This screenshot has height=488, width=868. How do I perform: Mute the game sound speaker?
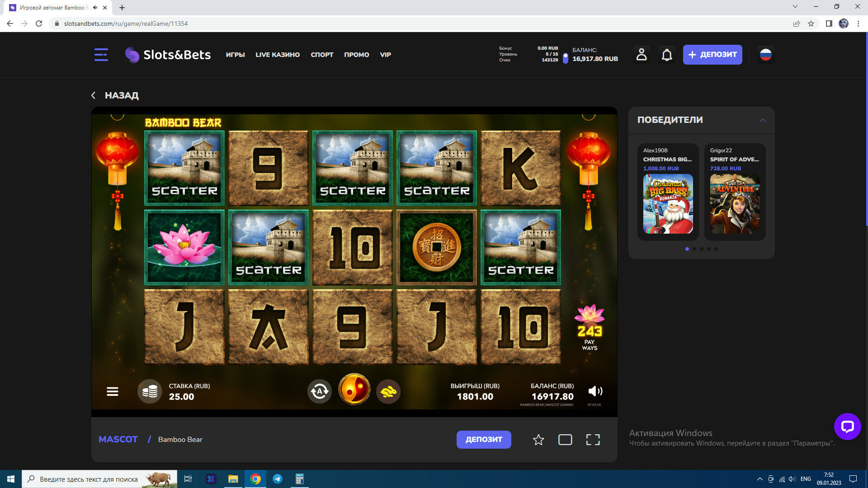[595, 391]
